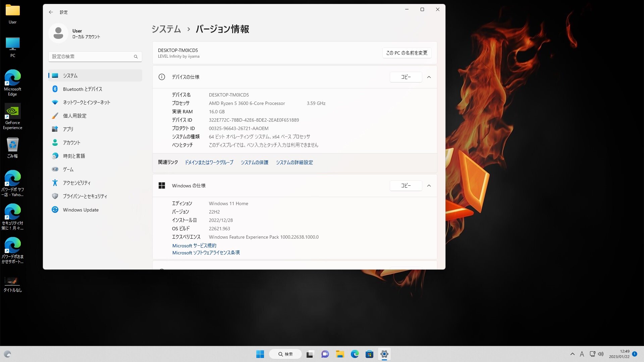This screenshot has width=644, height=362.
Task: Open 個人用設定 in sidebar
Action: point(95,116)
